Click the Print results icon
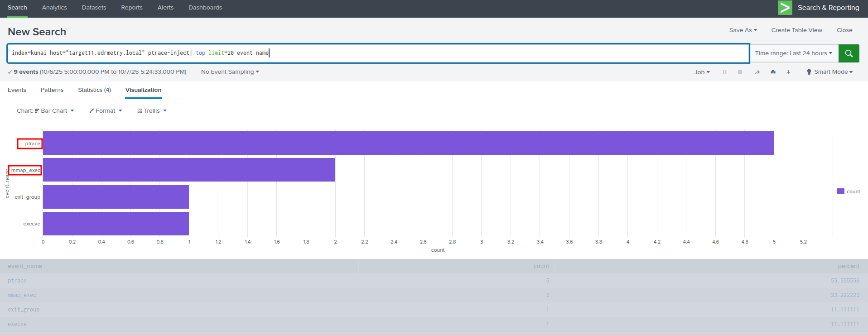 773,72
